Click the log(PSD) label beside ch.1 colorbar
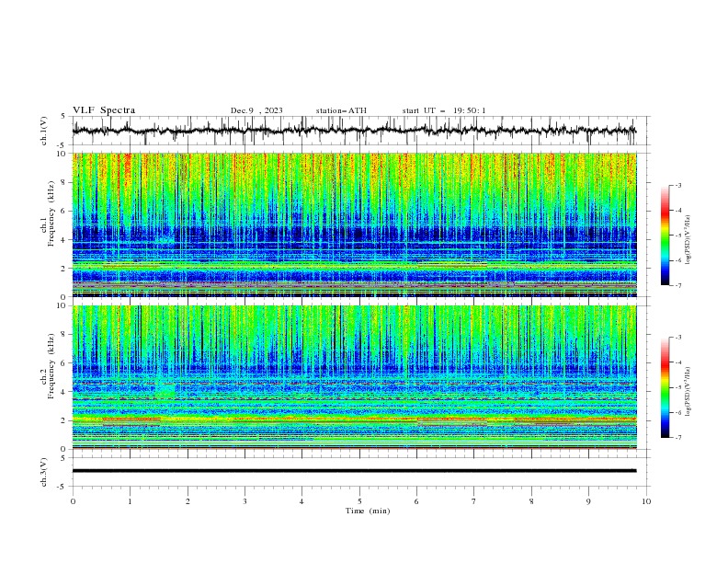 pos(688,240)
